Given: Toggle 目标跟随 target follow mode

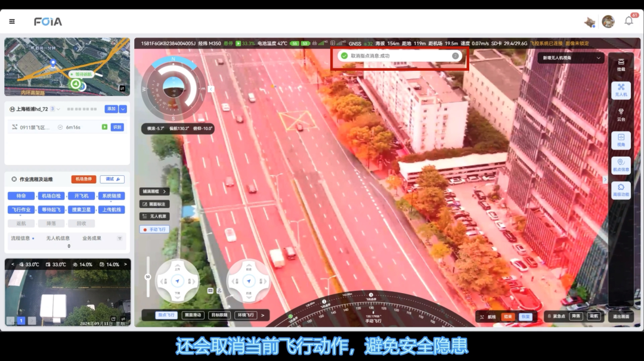Looking at the screenshot, I should tap(219, 315).
